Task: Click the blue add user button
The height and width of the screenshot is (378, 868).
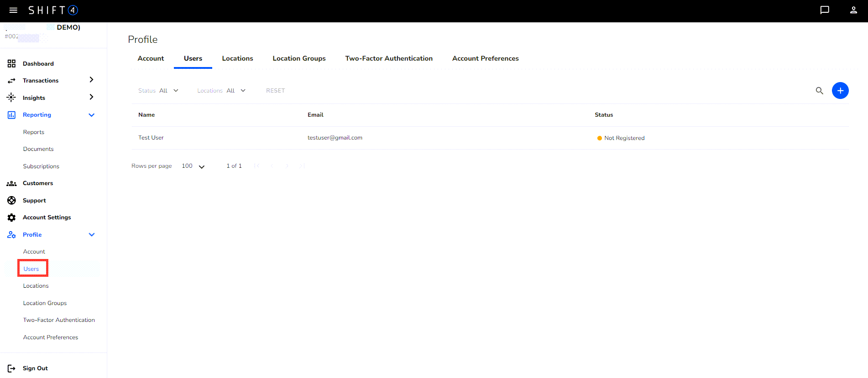Action: click(840, 91)
